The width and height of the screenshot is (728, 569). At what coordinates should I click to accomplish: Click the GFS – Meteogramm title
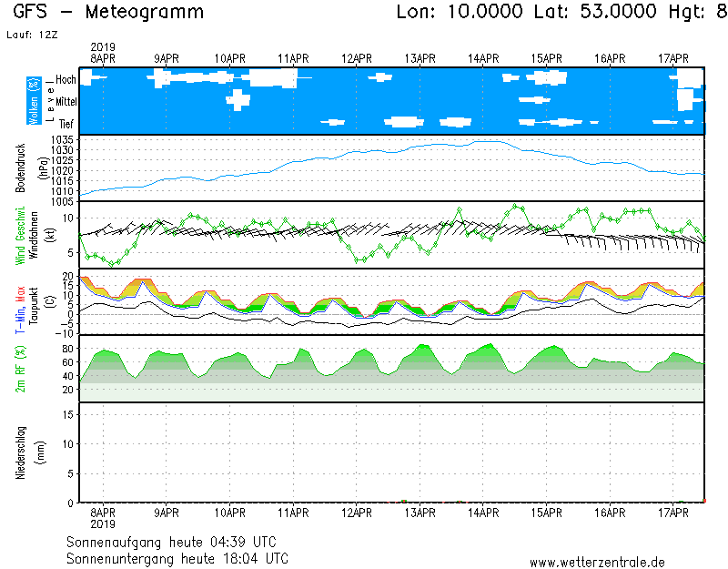tap(108, 12)
